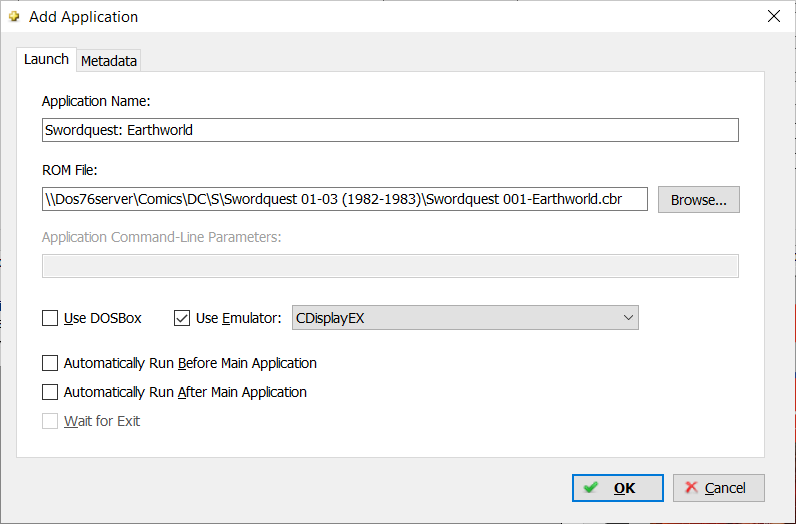The height and width of the screenshot is (524, 796).
Task: Click the green checkmark icon on OK
Action: coord(591,487)
